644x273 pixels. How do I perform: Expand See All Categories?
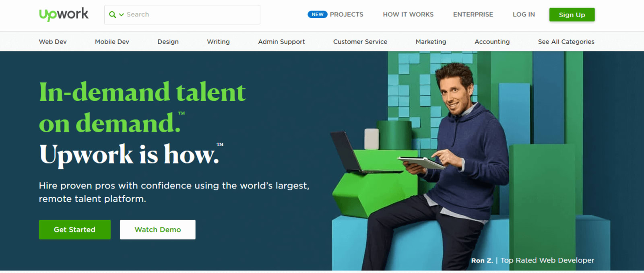tap(566, 41)
